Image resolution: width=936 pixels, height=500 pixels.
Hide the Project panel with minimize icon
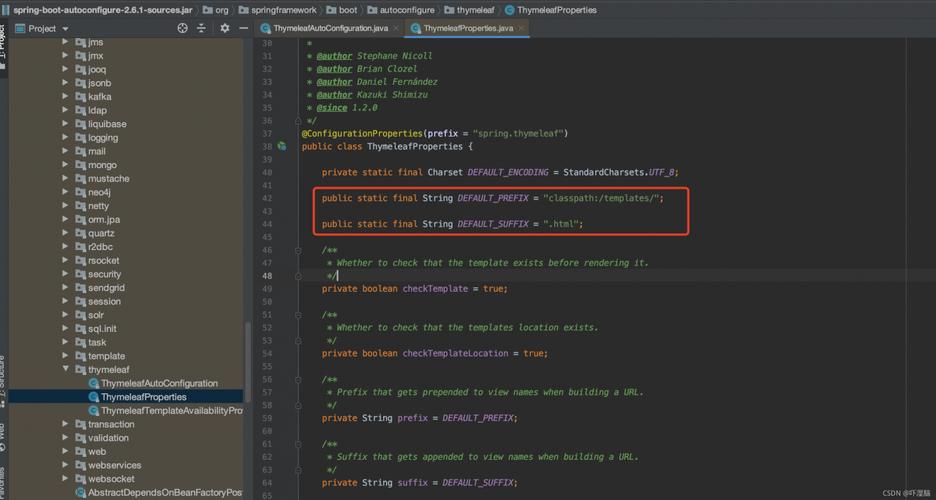pyautogui.click(x=243, y=28)
